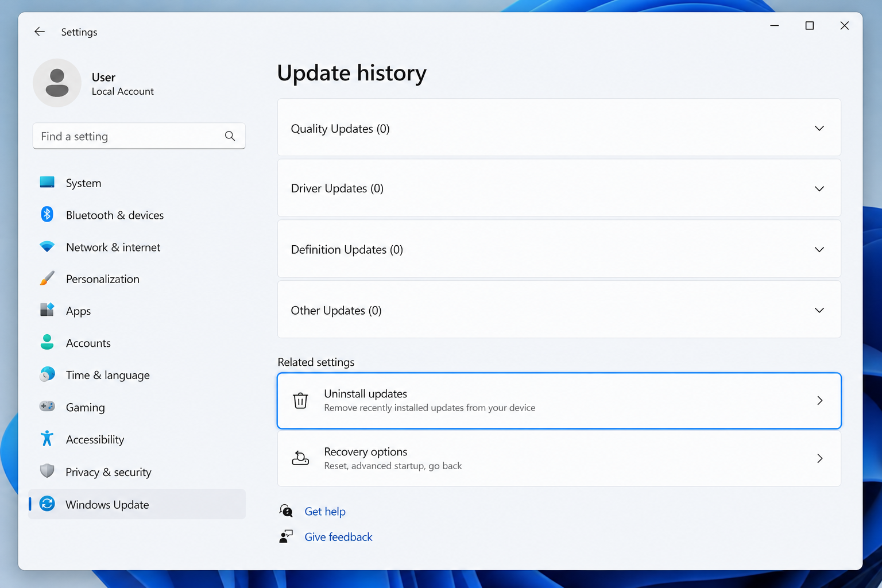Open the Get help link
Viewport: 882px width, 588px height.
click(x=325, y=511)
